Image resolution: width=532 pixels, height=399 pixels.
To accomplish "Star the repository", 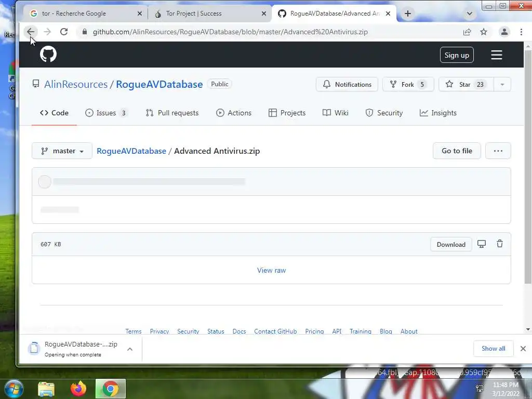I will [x=466, y=84].
